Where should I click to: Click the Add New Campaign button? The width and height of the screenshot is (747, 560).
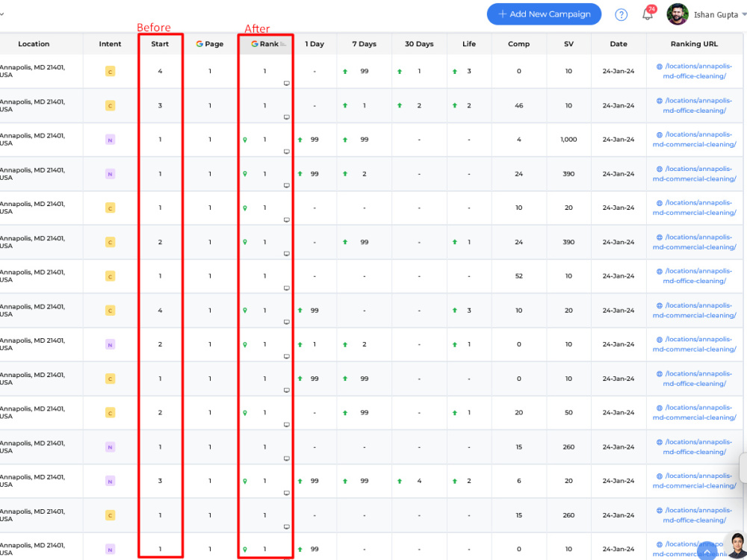[x=544, y=14]
